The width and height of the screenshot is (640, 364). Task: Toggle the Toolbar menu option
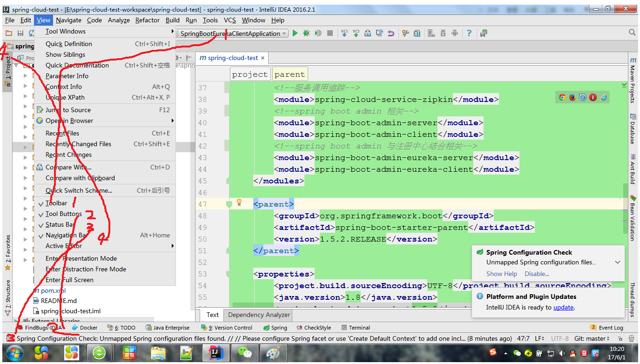(105, 203)
